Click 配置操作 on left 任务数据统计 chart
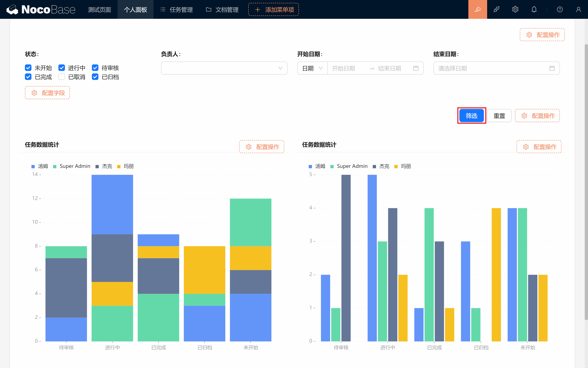 pos(262,147)
